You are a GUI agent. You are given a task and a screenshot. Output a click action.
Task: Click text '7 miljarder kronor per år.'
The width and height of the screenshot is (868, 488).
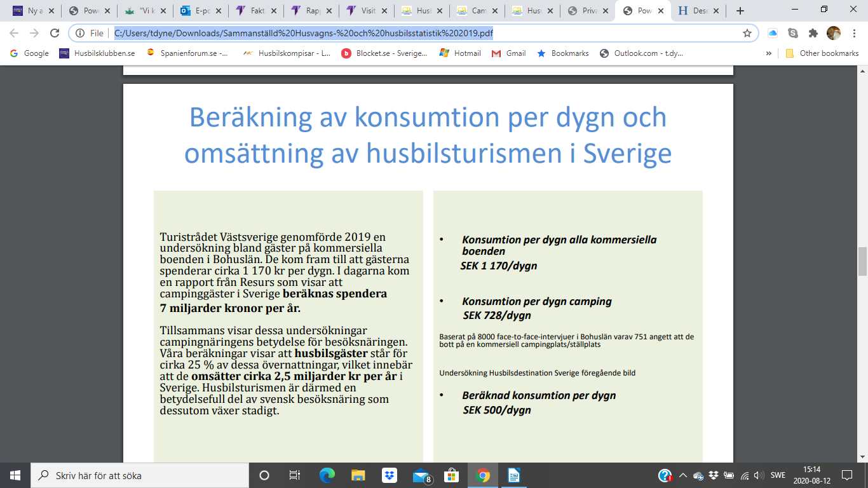click(230, 308)
